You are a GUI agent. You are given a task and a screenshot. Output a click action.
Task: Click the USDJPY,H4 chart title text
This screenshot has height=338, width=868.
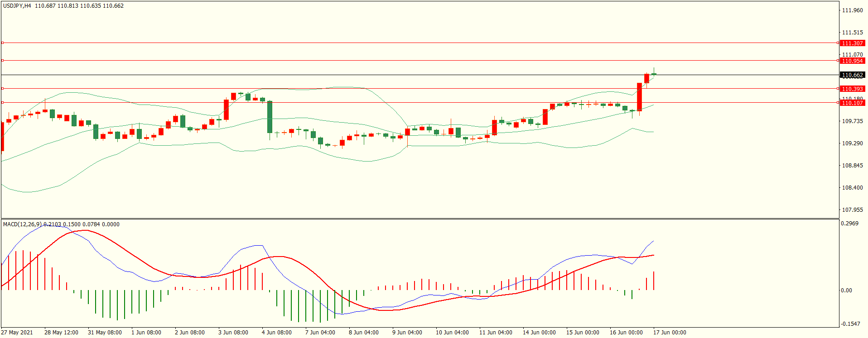pos(17,6)
